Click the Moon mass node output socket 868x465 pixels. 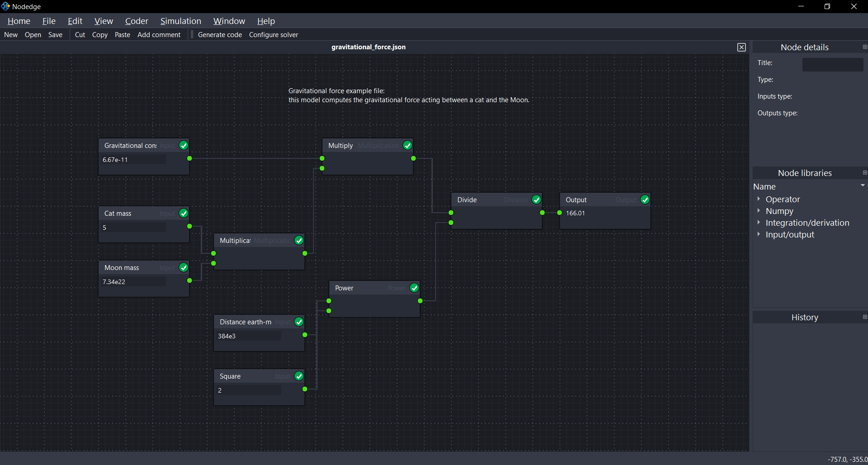coord(190,280)
